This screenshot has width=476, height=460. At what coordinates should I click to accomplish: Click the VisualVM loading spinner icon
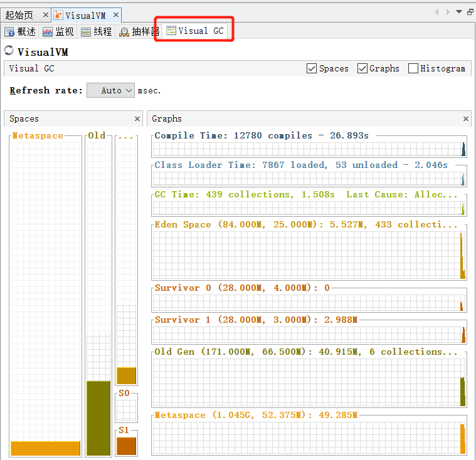pyautogui.click(x=9, y=50)
